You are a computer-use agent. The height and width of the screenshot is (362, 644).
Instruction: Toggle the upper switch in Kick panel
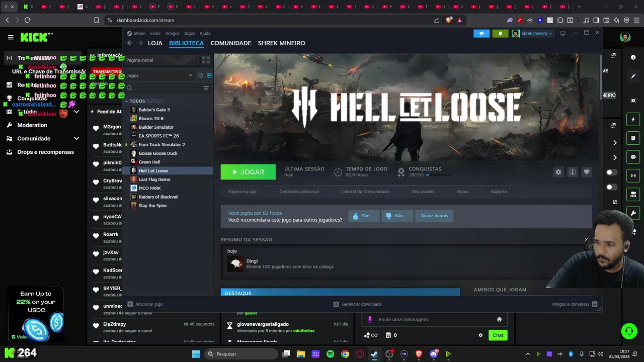point(612,172)
